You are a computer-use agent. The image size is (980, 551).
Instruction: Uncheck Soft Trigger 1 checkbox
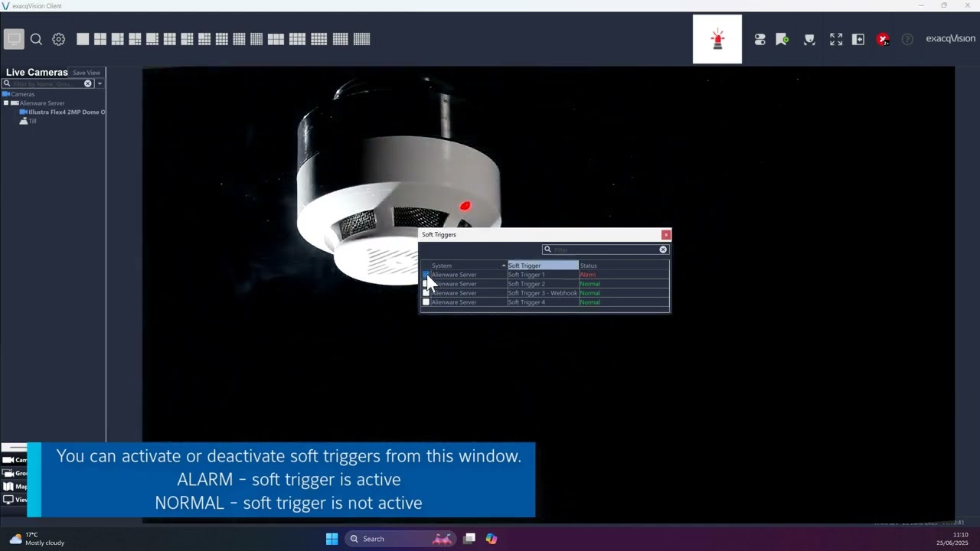click(426, 274)
